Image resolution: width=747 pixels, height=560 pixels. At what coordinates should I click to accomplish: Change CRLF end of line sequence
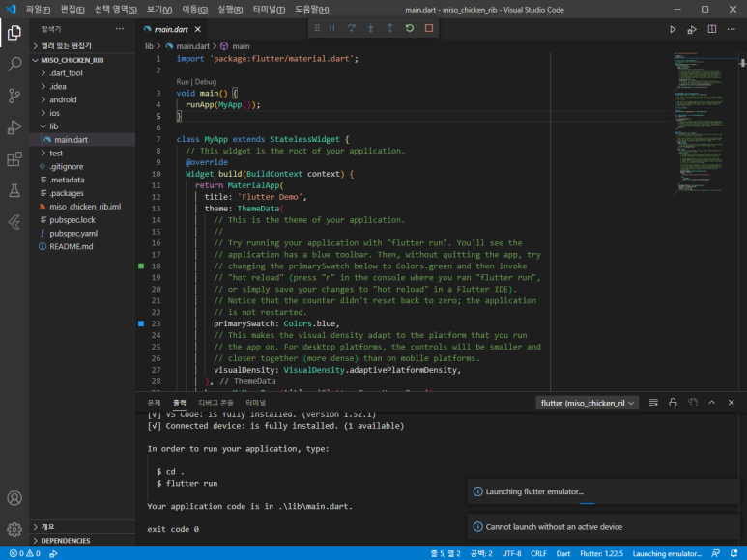point(538,554)
